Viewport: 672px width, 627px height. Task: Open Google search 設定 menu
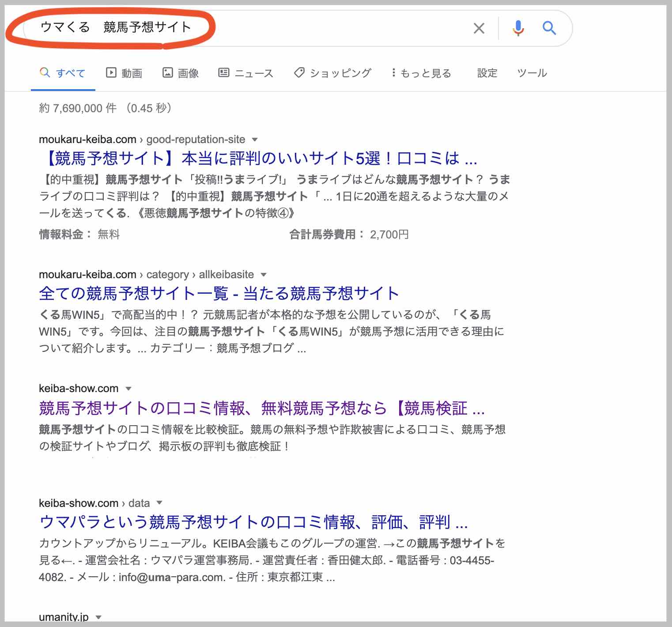pyautogui.click(x=487, y=73)
